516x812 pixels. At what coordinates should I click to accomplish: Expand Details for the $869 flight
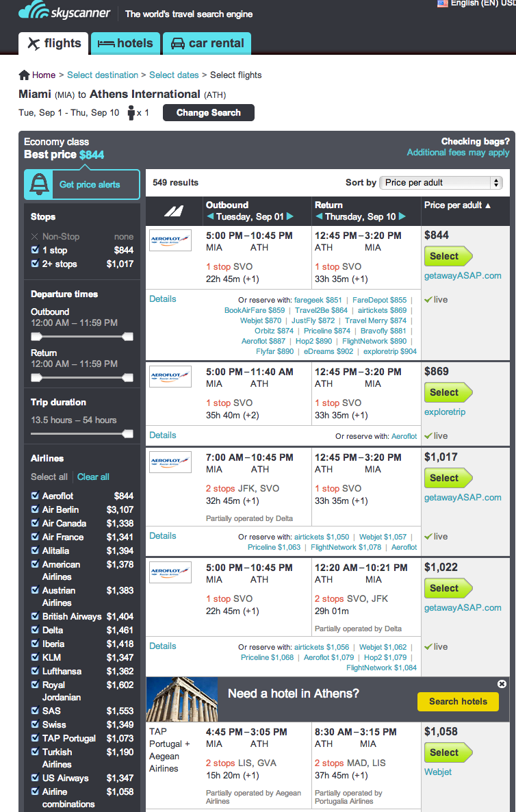pos(162,435)
